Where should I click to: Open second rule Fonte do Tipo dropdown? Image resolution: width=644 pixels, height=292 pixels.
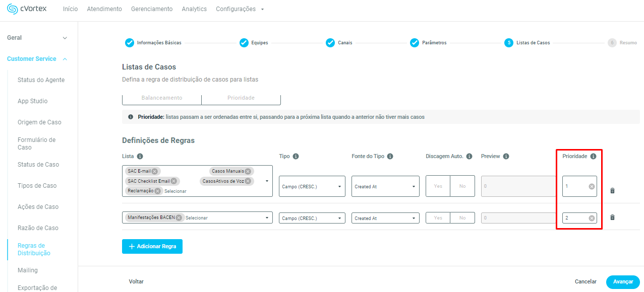(x=385, y=218)
